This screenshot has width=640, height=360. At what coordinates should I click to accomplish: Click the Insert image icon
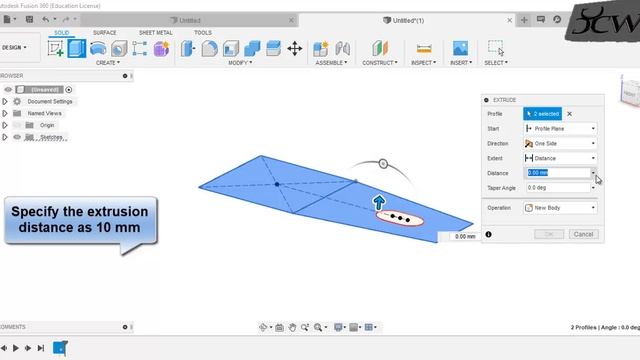coord(460,48)
